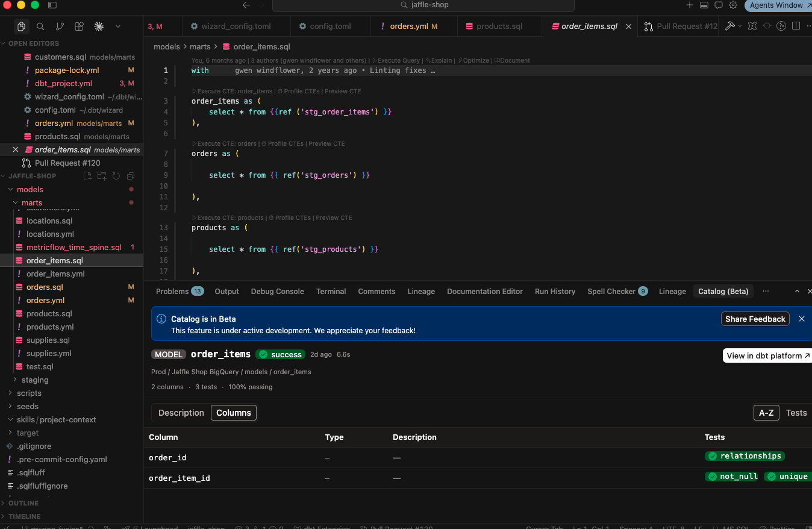Open the Terminal panel tab
Image resolution: width=812 pixels, height=529 pixels.
pos(331,291)
